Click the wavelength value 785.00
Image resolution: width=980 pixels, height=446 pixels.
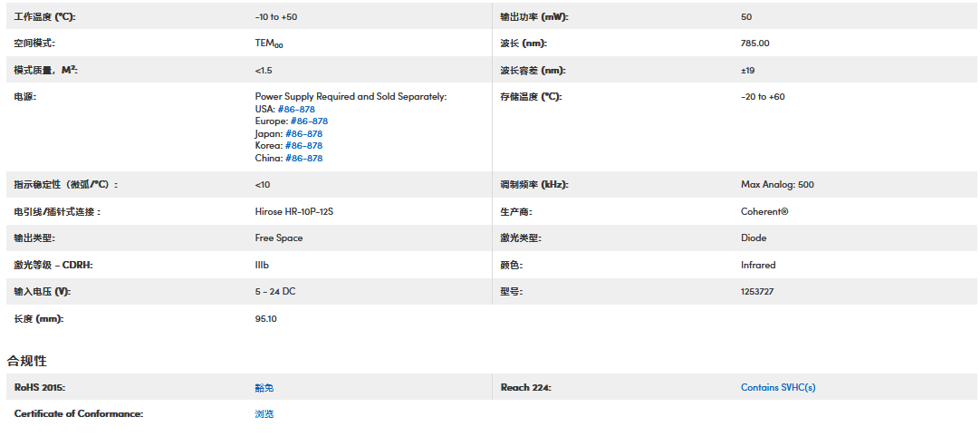click(754, 43)
